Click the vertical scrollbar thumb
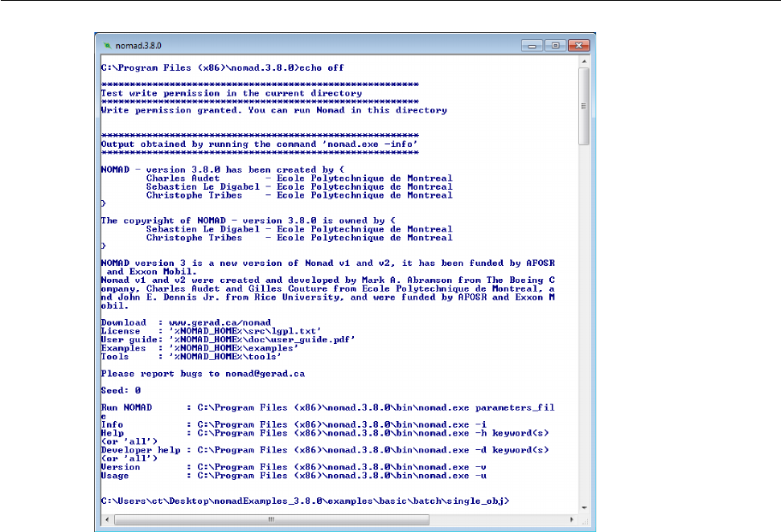The width and height of the screenshot is (781, 532). pyautogui.click(x=584, y=106)
